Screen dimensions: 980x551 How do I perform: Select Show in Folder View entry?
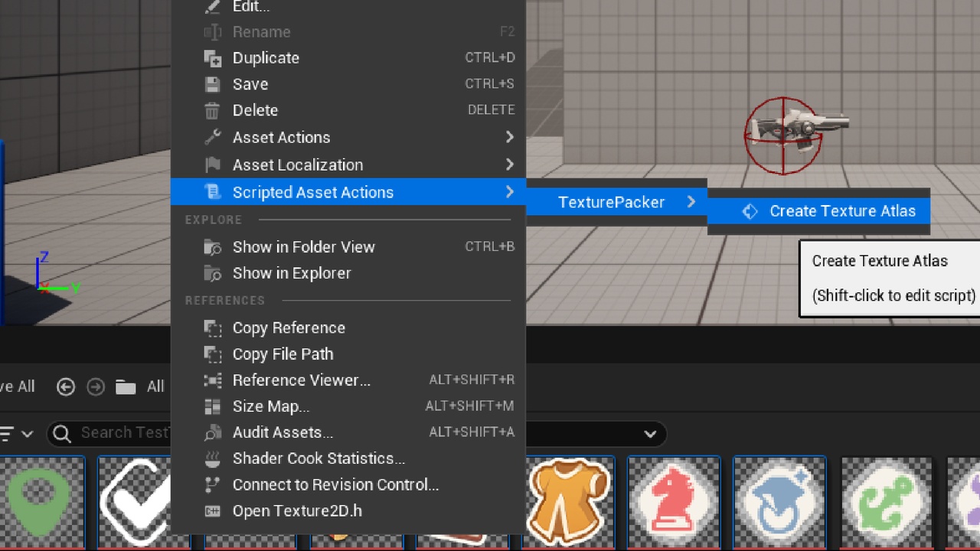[348, 247]
